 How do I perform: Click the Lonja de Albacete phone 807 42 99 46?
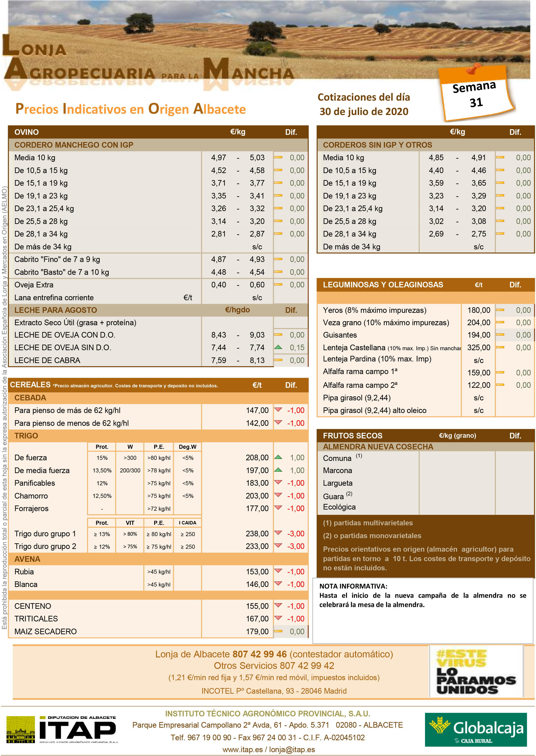pos(259,654)
